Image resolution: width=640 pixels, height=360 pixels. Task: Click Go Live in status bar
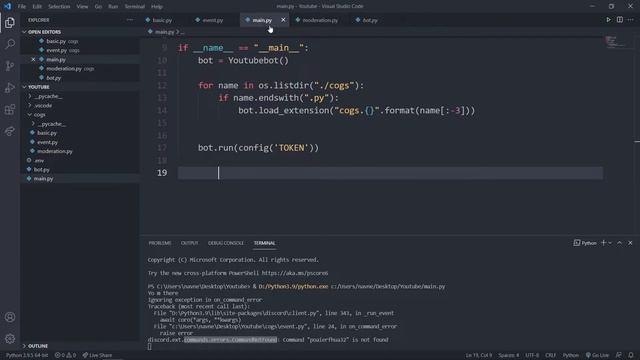point(597,355)
